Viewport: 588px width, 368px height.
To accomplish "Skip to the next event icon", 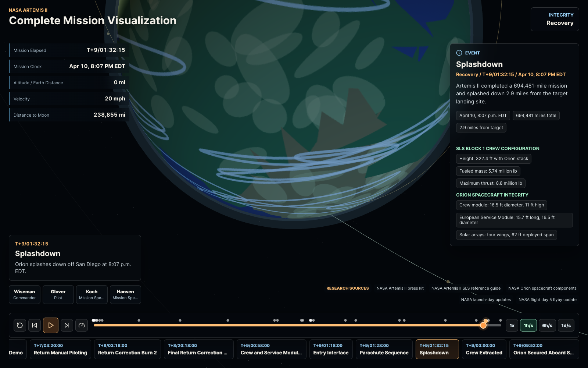I will point(67,325).
